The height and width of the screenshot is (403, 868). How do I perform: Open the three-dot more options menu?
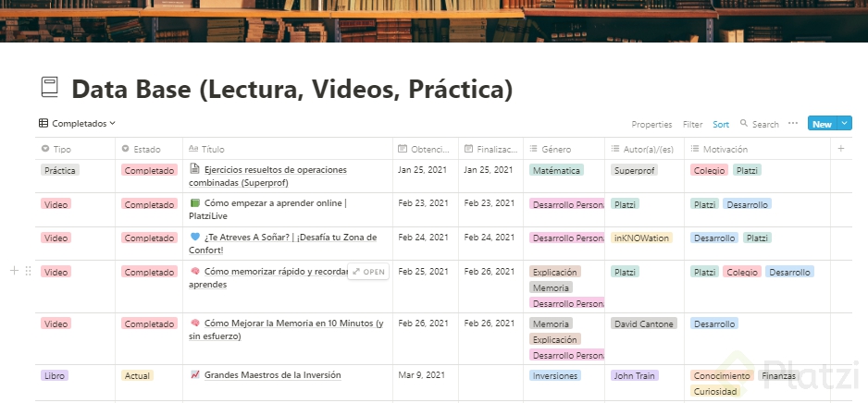793,123
